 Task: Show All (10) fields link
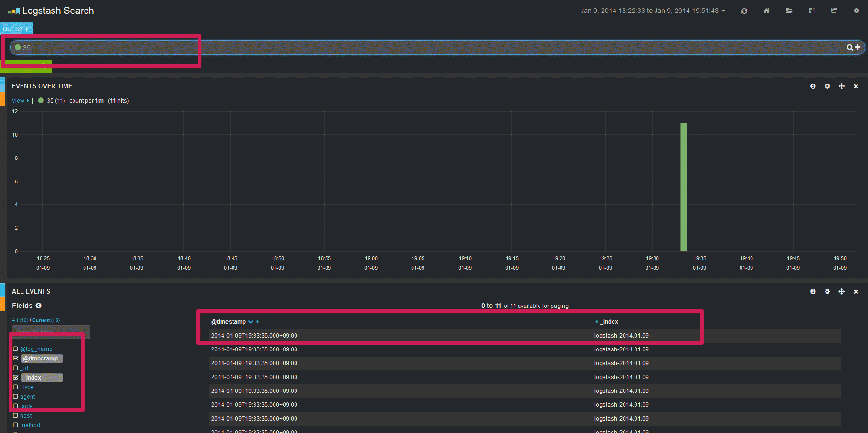point(20,320)
